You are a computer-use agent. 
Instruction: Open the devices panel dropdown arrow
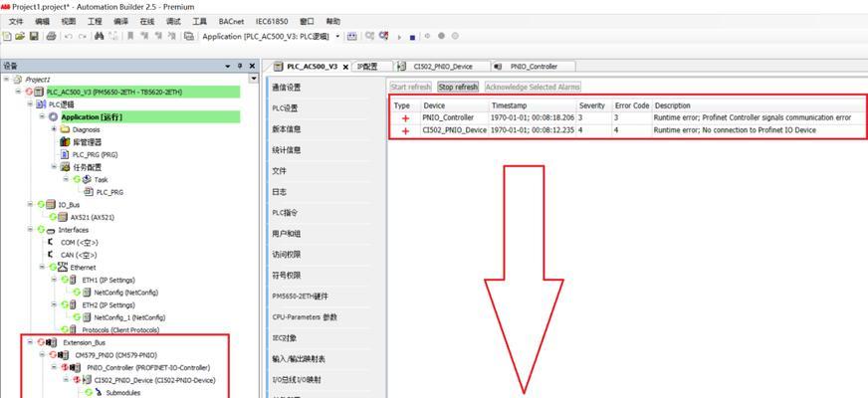click(x=228, y=66)
